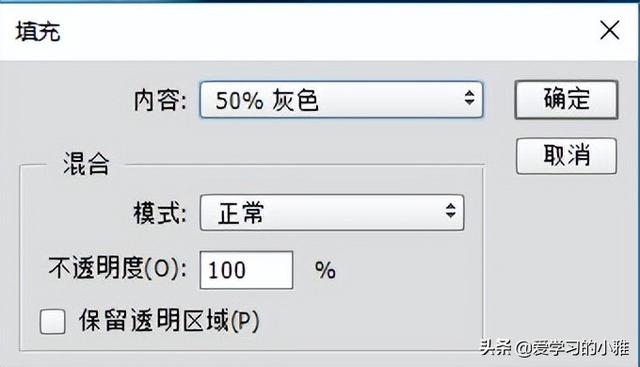640x367 pixels.
Task: Close the 填充 dialog with the X
Action: click(x=609, y=31)
